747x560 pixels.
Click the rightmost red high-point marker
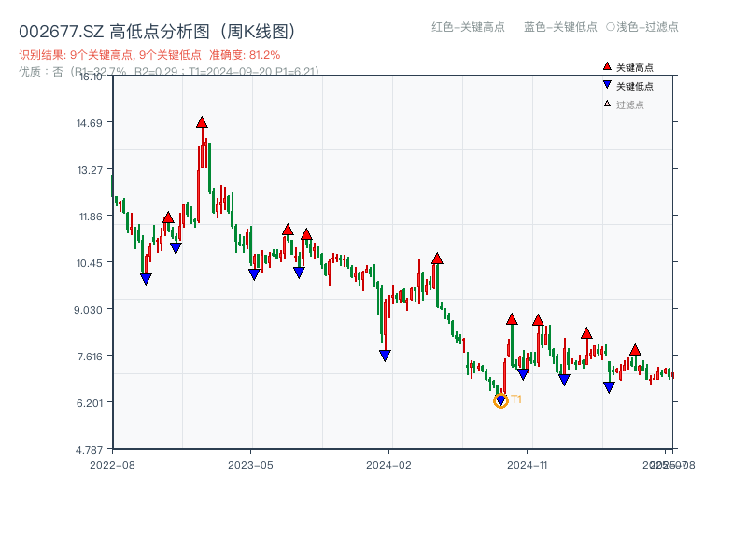coord(635,350)
